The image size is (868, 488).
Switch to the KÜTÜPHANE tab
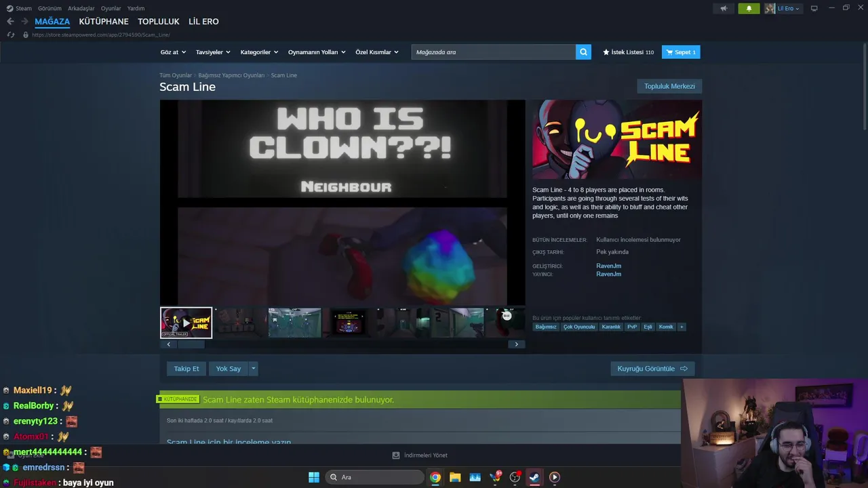[x=104, y=22]
